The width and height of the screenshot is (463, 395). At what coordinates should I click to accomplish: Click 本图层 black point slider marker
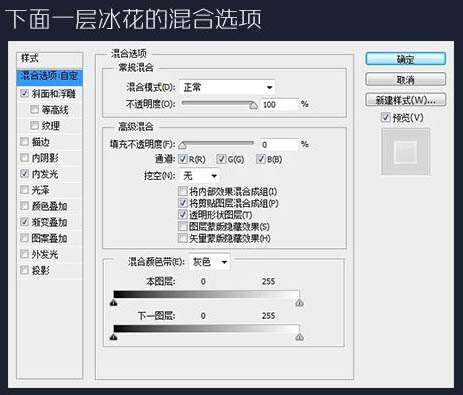click(x=114, y=303)
